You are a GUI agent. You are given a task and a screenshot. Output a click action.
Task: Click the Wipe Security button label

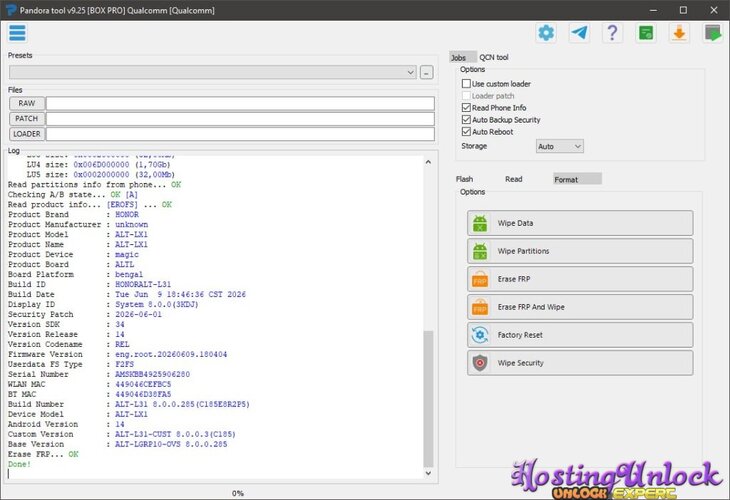tap(520, 363)
